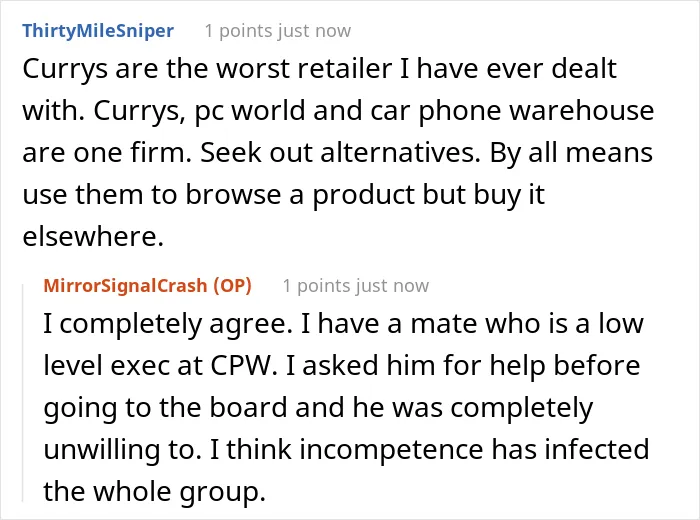700x520 pixels.
Task: Open ThirtyMileSniper's user profile
Action: 98,31
